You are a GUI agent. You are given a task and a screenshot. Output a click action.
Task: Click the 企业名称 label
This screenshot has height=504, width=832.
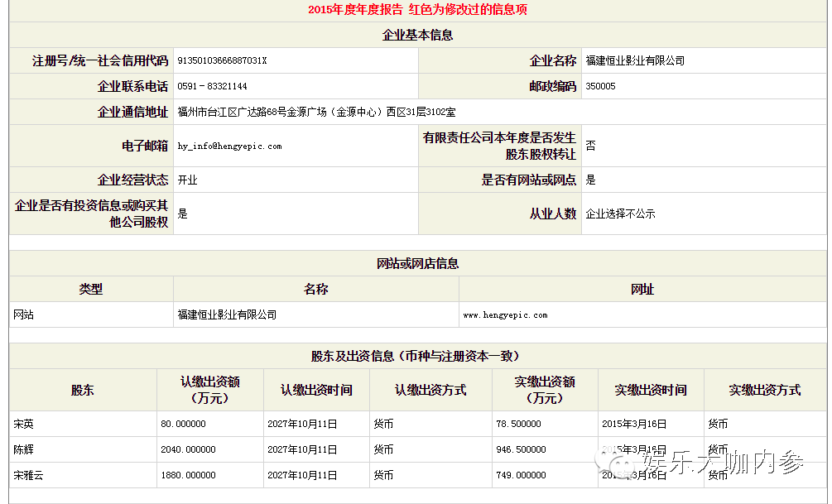[553, 60]
